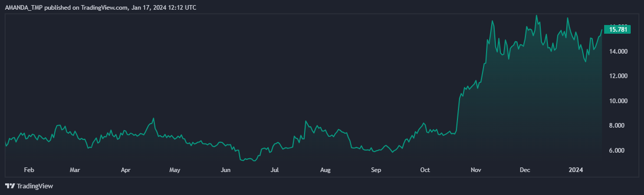Click the Dec label on time axis

point(525,169)
